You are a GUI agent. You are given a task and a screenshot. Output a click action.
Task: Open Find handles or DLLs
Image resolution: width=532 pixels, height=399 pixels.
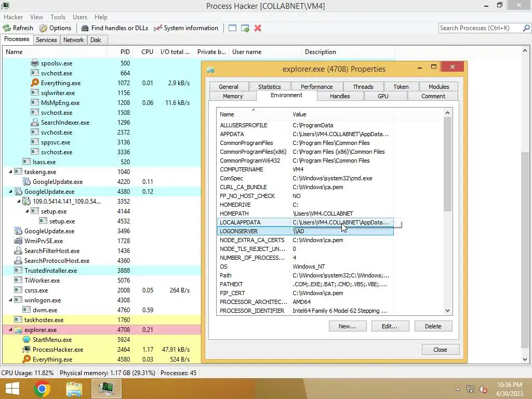[115, 28]
